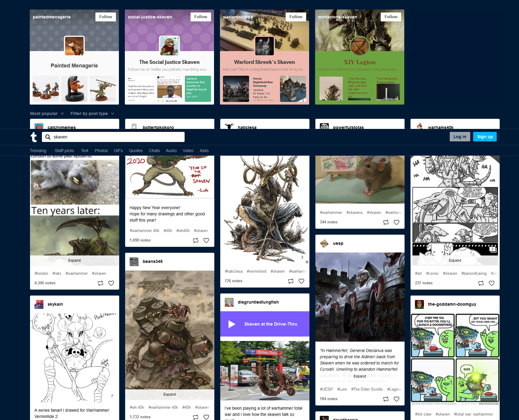Open the #comic tag
The width and height of the screenshot is (519, 420).
(x=432, y=274)
